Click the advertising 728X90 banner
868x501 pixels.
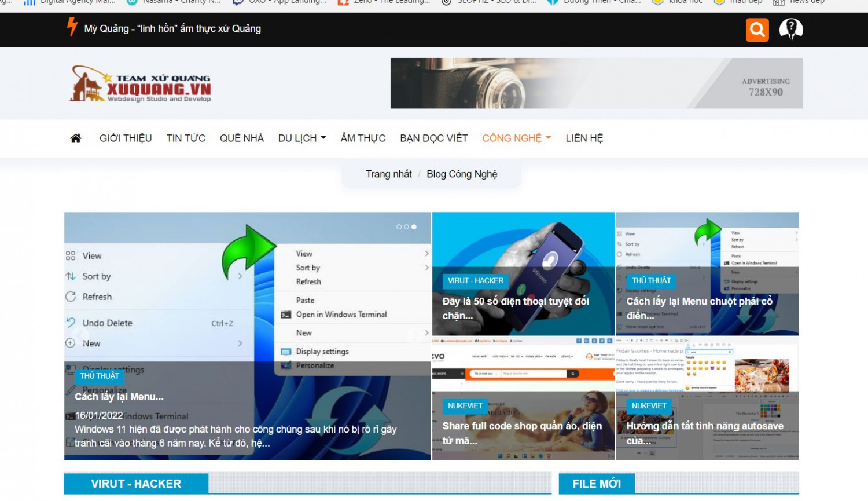tap(597, 83)
